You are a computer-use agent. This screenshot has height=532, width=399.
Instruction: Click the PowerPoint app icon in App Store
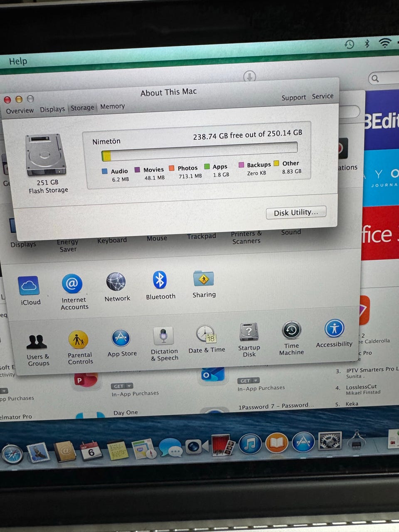(86, 380)
